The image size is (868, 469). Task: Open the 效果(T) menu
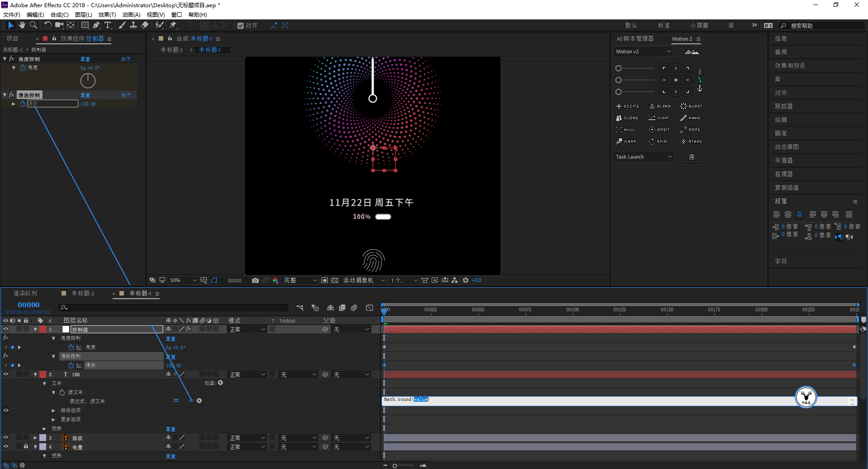tap(107, 15)
